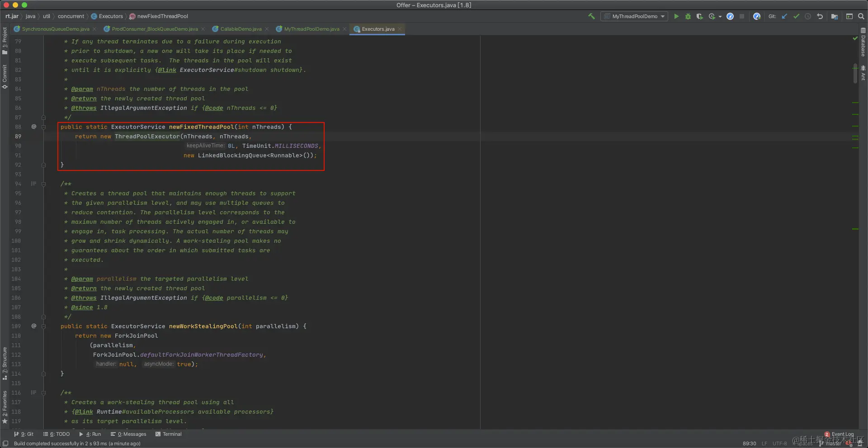Click the Git Commit green checkmark
Screen dimensions: 868x448
click(796, 16)
